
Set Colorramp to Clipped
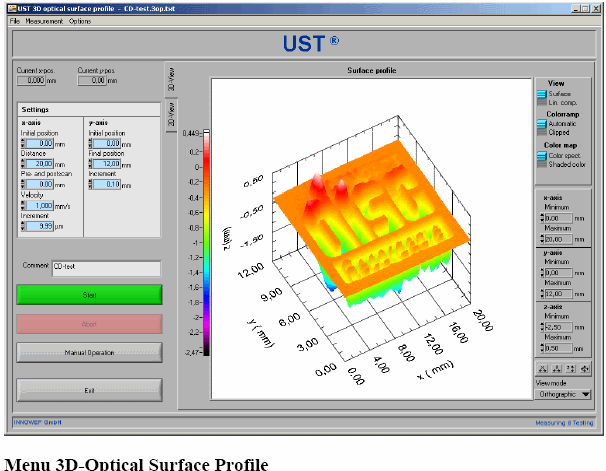coord(542,133)
